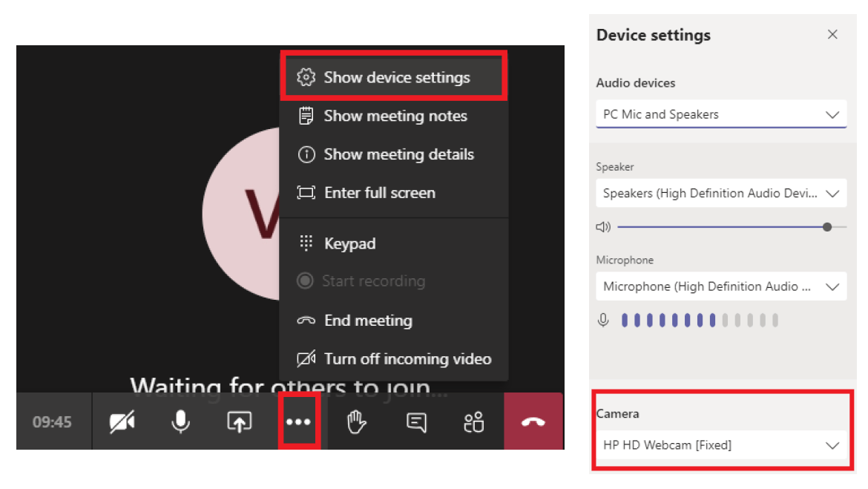Hang up the call with red button
The image size is (868, 489).
[x=533, y=422]
